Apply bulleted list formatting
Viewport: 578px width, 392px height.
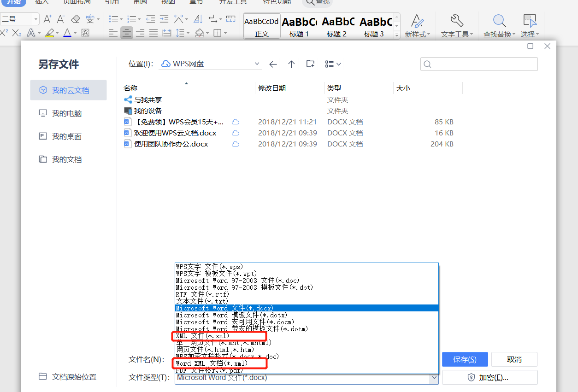pos(113,19)
